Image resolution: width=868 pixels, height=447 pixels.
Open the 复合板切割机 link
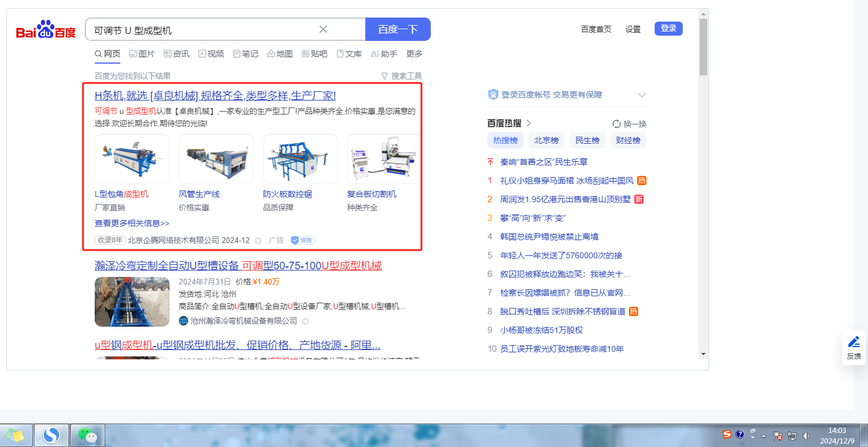coord(372,194)
